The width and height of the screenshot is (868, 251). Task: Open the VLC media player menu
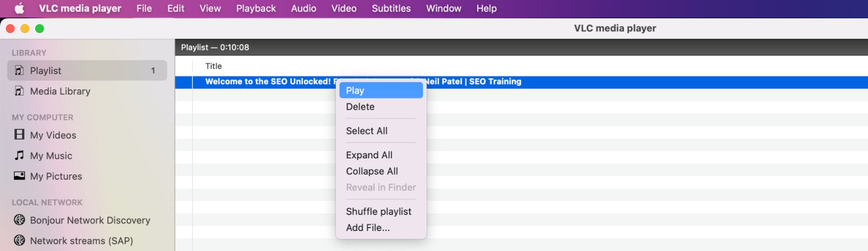tap(80, 8)
